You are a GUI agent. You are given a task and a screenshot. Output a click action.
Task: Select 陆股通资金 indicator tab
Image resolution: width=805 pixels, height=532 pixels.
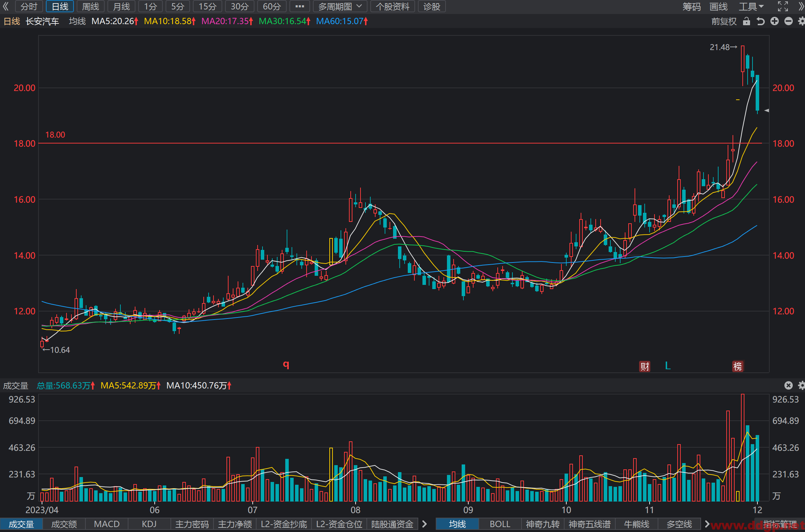[x=392, y=524]
